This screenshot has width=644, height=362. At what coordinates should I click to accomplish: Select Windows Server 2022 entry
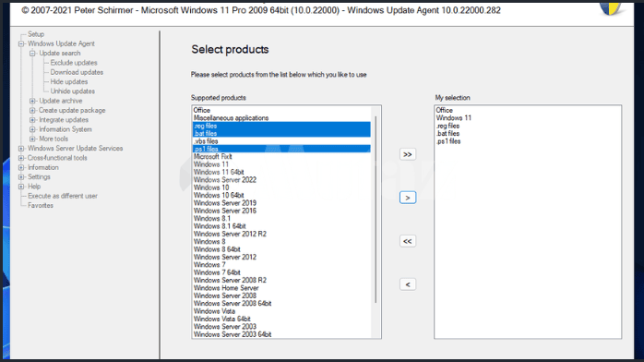coord(281,179)
